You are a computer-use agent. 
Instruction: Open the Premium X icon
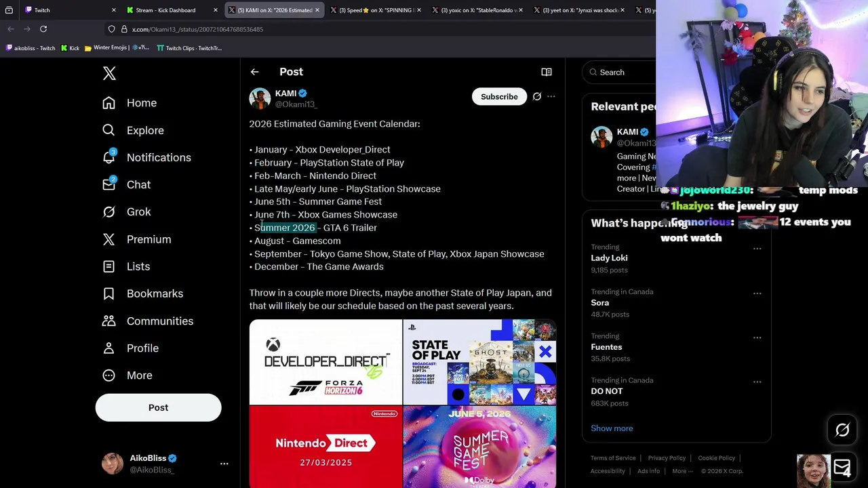tap(108, 239)
